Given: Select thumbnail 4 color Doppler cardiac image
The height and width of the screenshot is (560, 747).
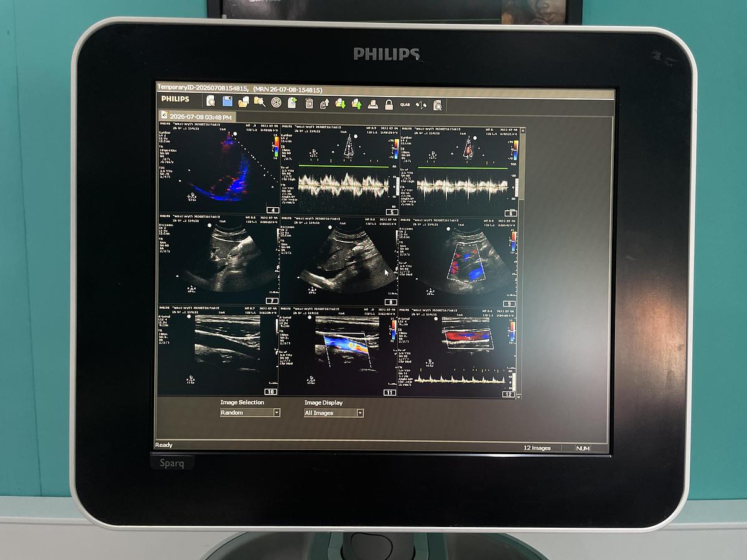Looking at the screenshot, I should pos(218,169).
